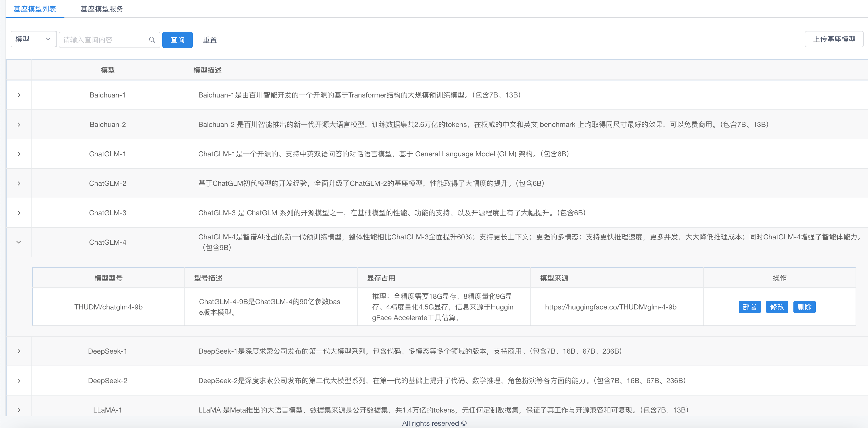Click the DeepSeek-2 model name
The image size is (868, 428).
[x=108, y=381]
